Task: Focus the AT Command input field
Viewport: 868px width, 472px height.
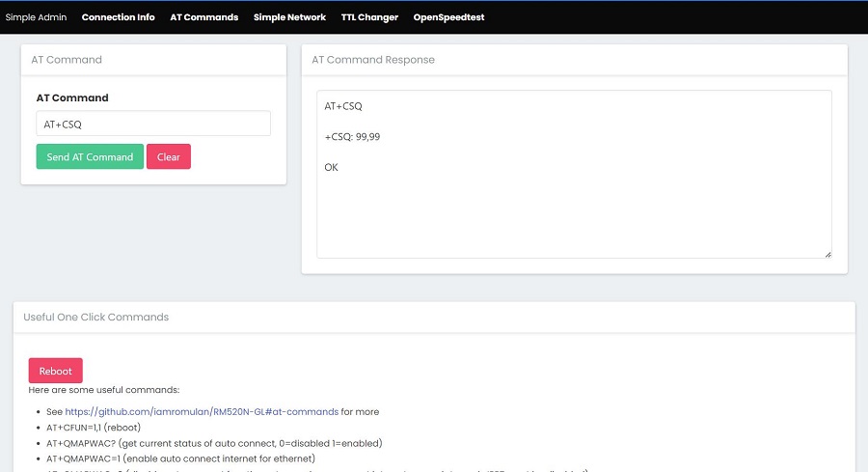Action: click(153, 124)
